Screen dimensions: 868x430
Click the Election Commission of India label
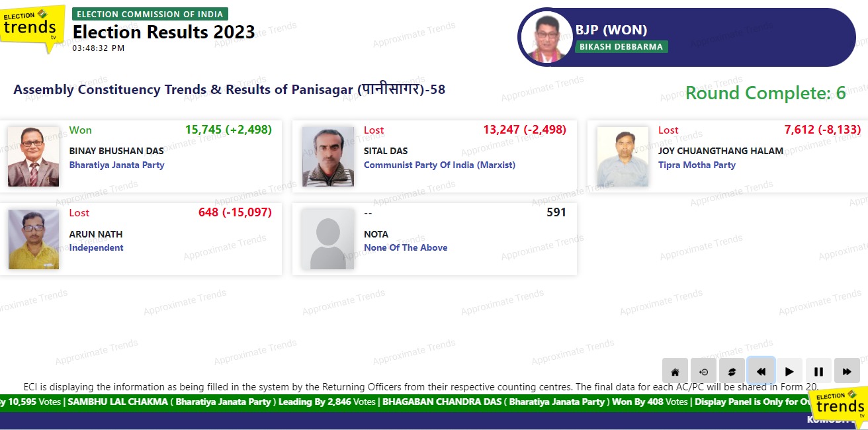click(150, 14)
